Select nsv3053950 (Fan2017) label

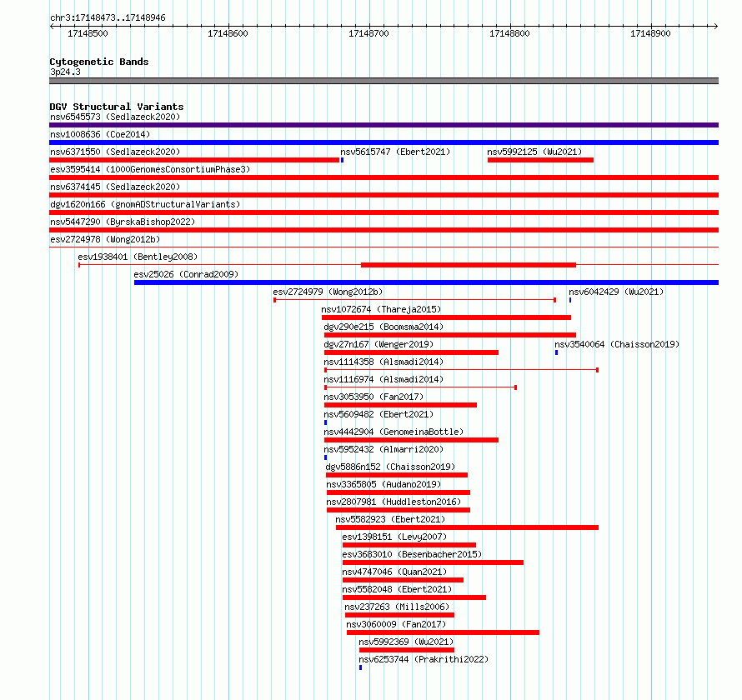pos(374,397)
